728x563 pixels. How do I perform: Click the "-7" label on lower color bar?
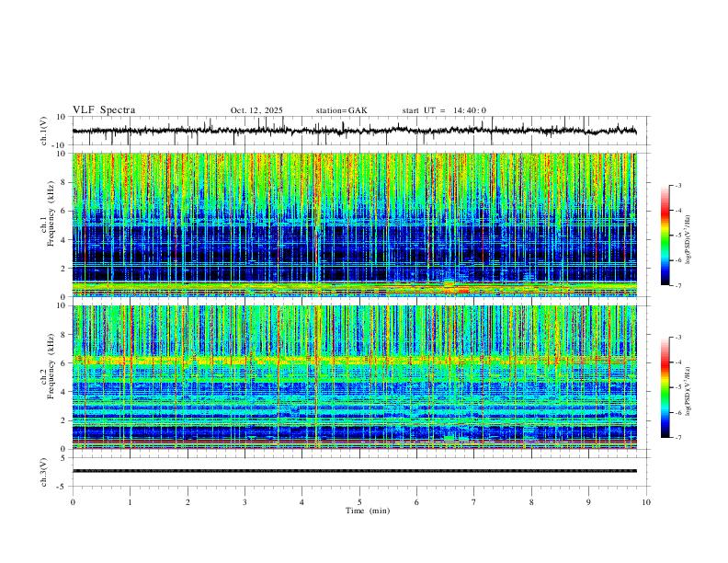point(677,437)
